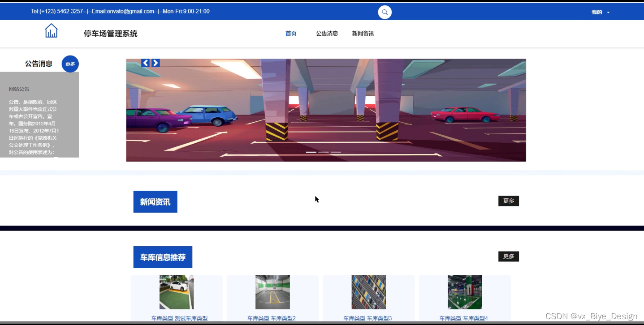644x325 pixels.
Task: Select the first carousel indicator bar
Action: (311, 152)
